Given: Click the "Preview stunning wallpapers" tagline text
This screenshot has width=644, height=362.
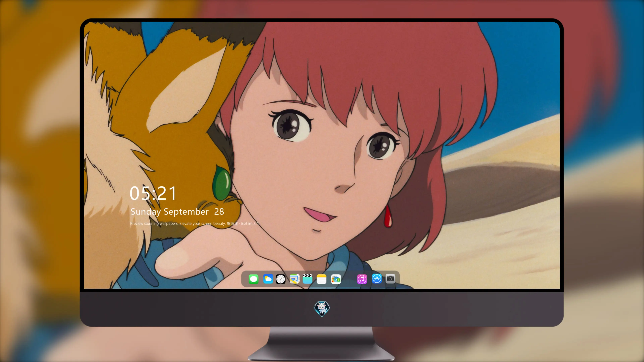Looking at the screenshot, I should (x=195, y=223).
